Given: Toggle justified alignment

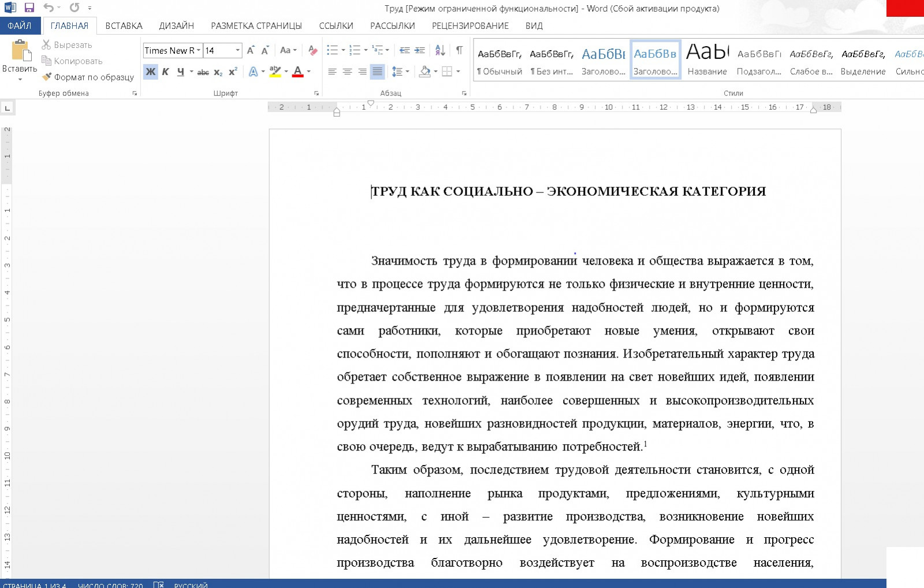Looking at the screenshot, I should click(377, 72).
